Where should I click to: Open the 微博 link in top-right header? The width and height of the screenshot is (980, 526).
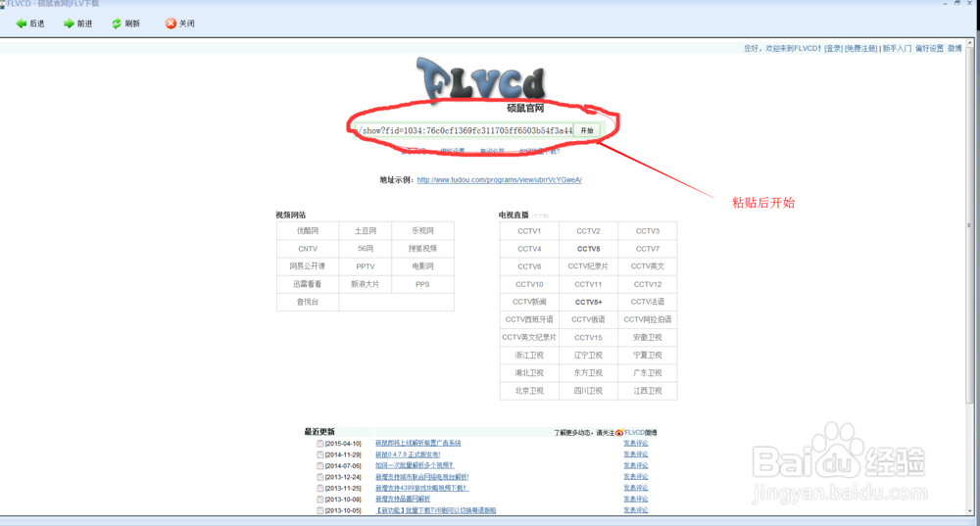955,48
